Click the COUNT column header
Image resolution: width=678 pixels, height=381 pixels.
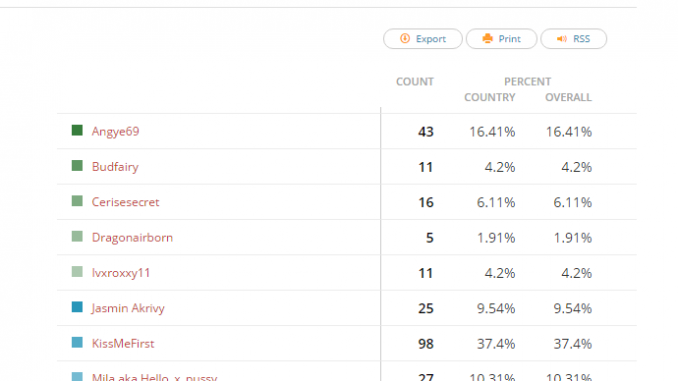click(415, 82)
